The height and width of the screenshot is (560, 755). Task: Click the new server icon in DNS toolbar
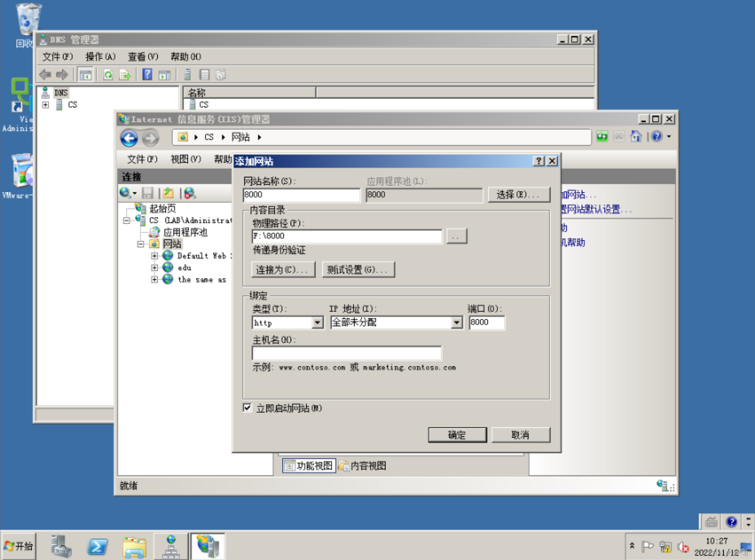(x=187, y=74)
